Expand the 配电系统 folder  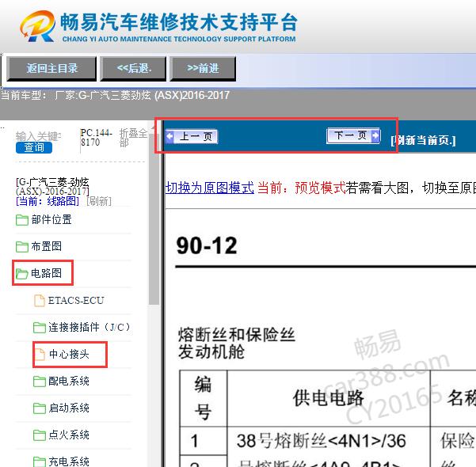69,382
